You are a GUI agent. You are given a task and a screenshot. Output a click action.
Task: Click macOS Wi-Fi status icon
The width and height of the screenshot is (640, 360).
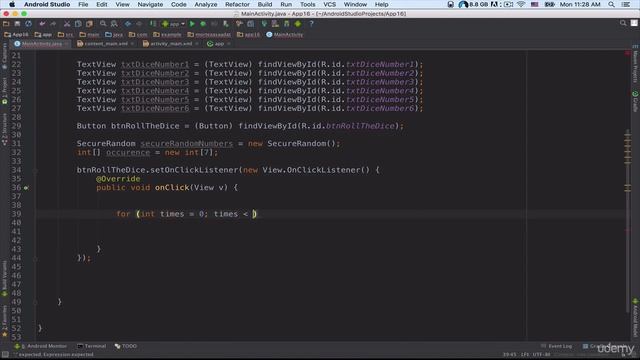(521, 4)
